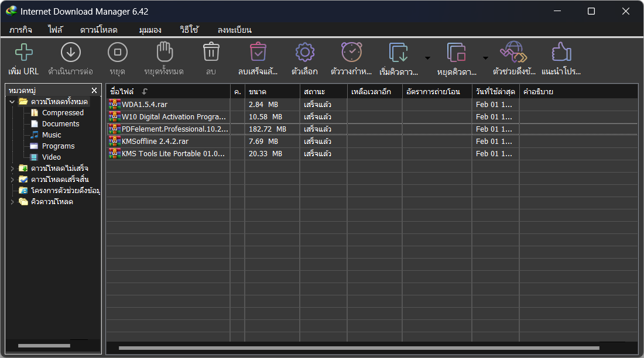
Task: Open the ภารกิจ menu
Action: click(x=20, y=30)
